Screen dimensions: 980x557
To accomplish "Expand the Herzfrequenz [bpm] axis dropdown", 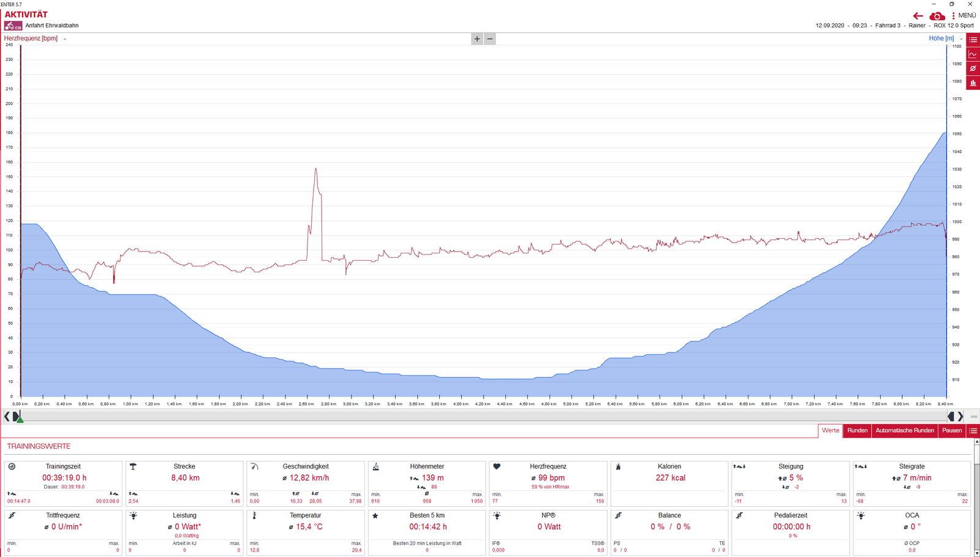I will tap(65, 39).
